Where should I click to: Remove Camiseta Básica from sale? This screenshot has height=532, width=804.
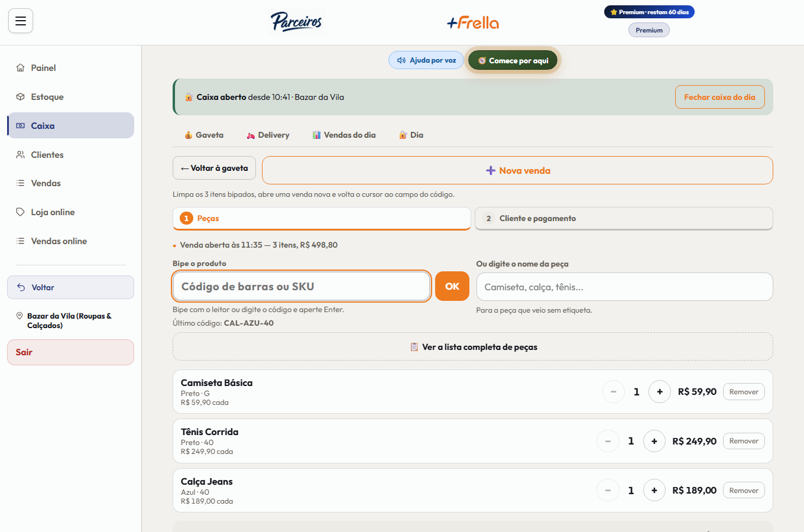pos(744,392)
